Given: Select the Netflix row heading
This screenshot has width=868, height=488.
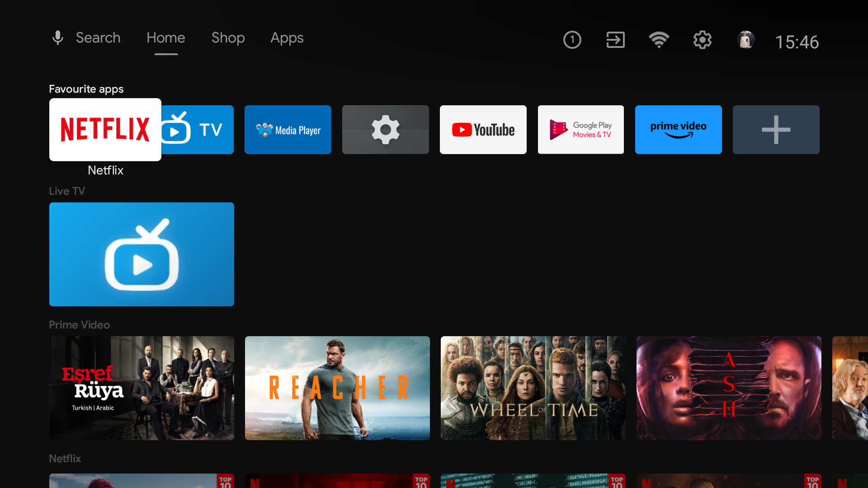Looking at the screenshot, I should [65, 459].
